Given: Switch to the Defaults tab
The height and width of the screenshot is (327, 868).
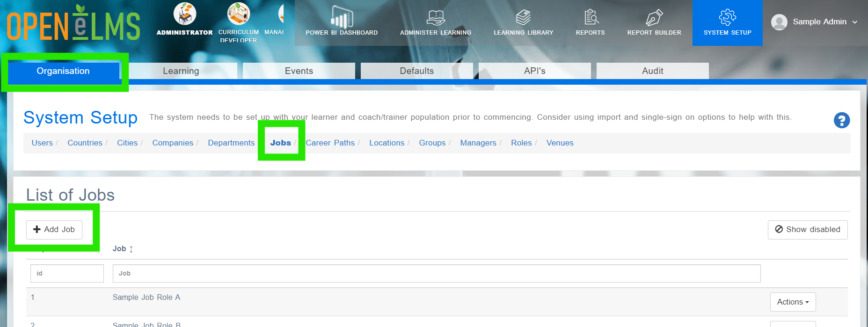Looking at the screenshot, I should tap(417, 71).
